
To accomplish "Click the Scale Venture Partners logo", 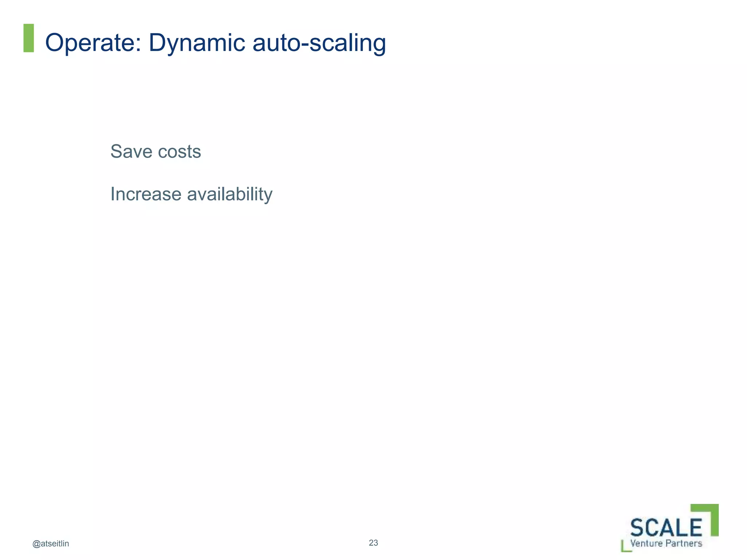I will pyautogui.click(x=670, y=528).
